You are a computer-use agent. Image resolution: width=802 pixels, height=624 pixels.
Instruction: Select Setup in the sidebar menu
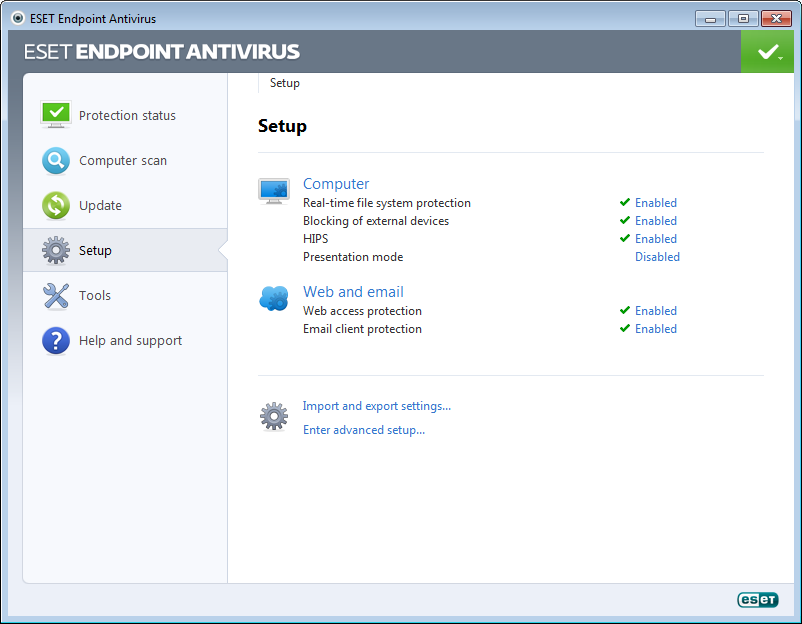pos(95,250)
